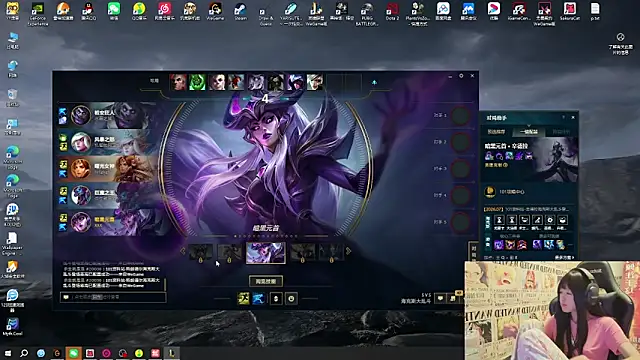Open the Dota 2 desktop shortcut
This screenshot has height=360, width=640.
392,12
